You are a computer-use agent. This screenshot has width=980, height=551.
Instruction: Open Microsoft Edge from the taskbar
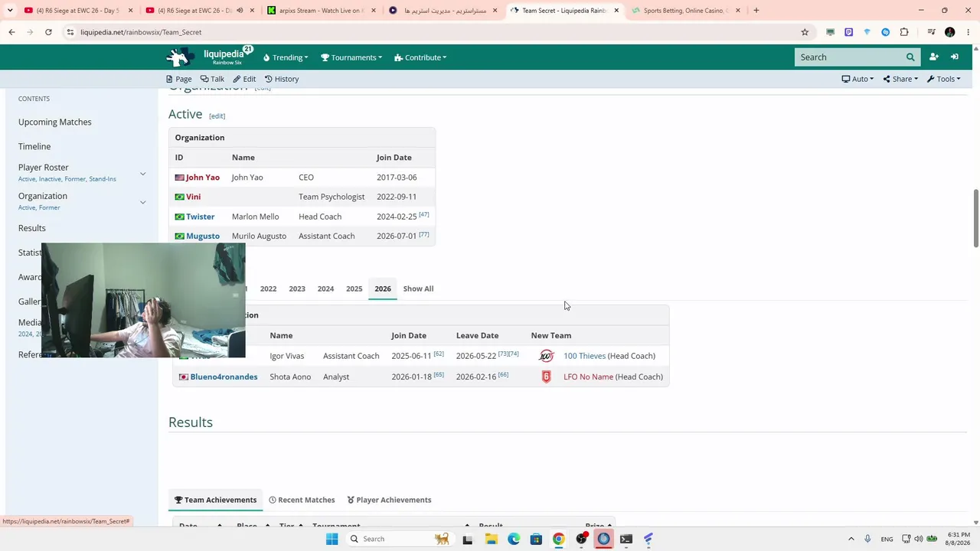514,539
